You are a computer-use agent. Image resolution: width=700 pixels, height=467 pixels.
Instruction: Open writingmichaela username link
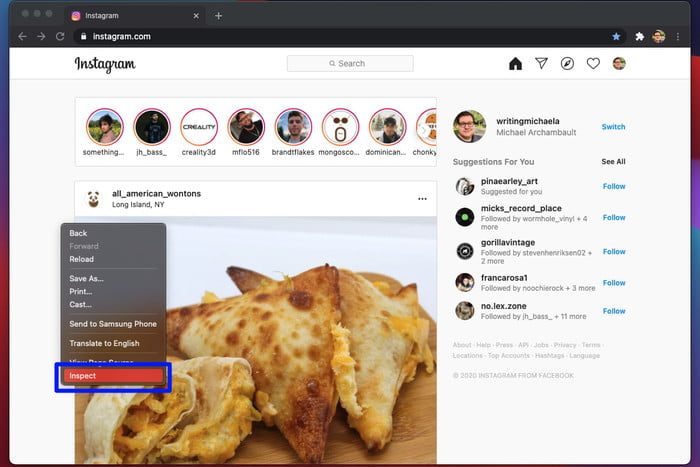point(528,121)
